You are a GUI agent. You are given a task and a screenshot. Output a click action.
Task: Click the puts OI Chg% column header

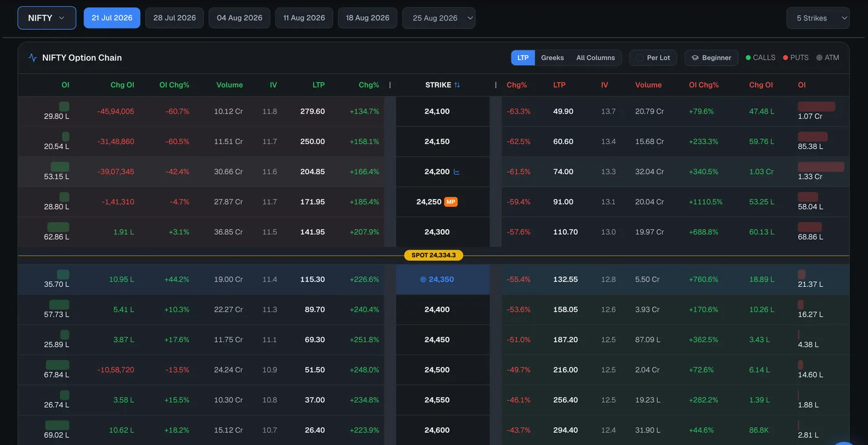[704, 85]
